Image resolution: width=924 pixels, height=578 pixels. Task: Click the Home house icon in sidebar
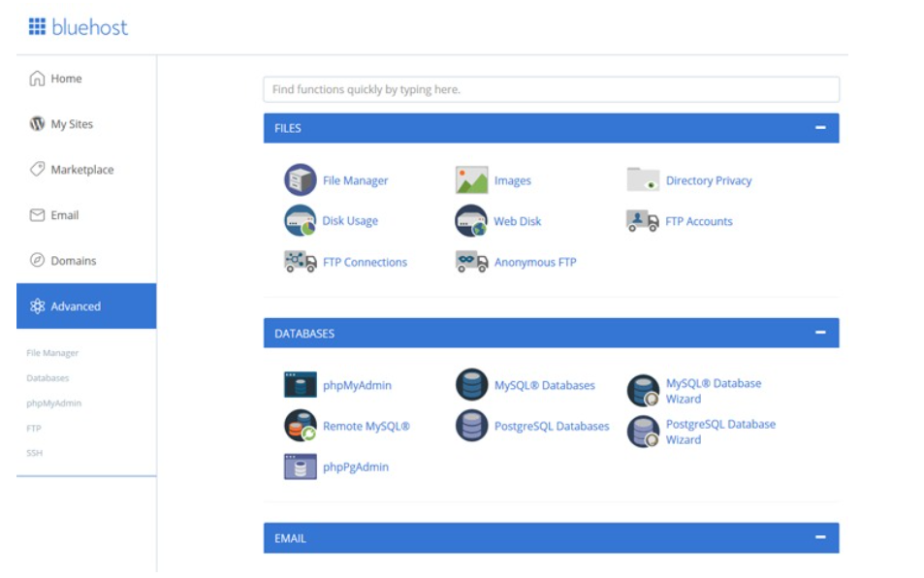[37, 79]
